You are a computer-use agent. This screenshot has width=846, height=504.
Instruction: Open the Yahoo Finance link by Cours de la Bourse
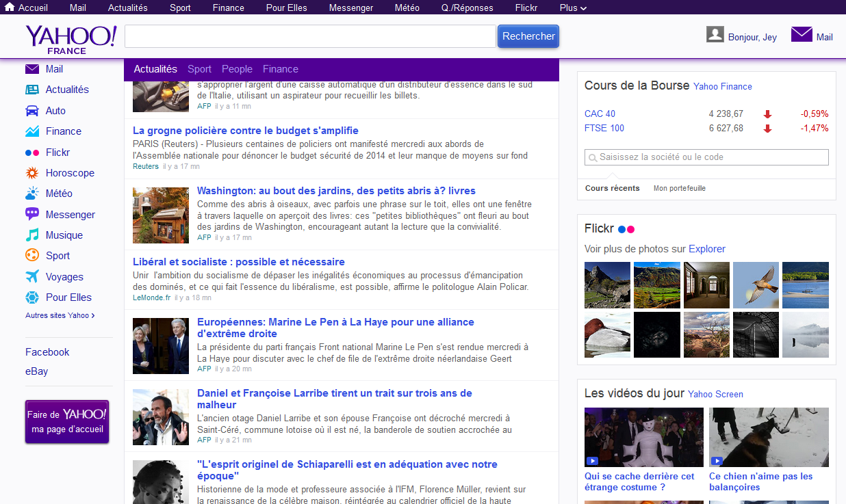pyautogui.click(x=723, y=87)
